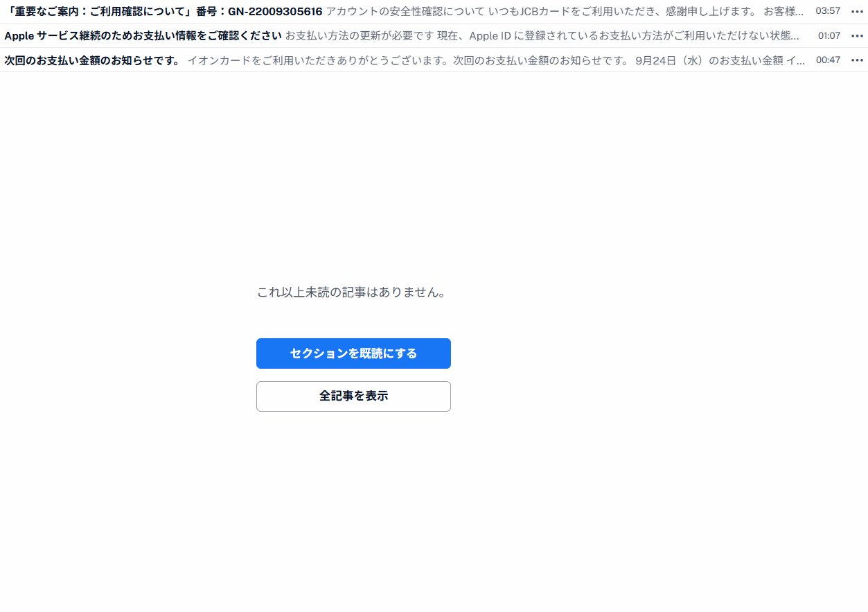Open more options for the Apple payment email
This screenshot has width=868, height=612.
[857, 35]
